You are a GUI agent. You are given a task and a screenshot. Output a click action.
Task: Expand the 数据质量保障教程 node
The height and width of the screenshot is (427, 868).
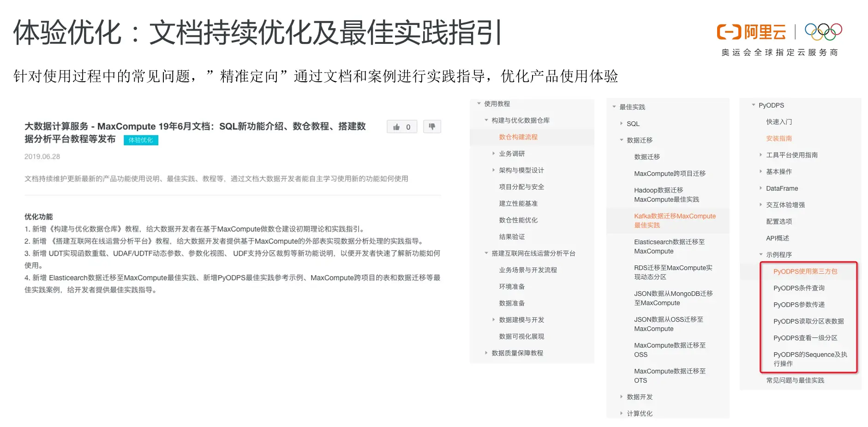pos(486,353)
